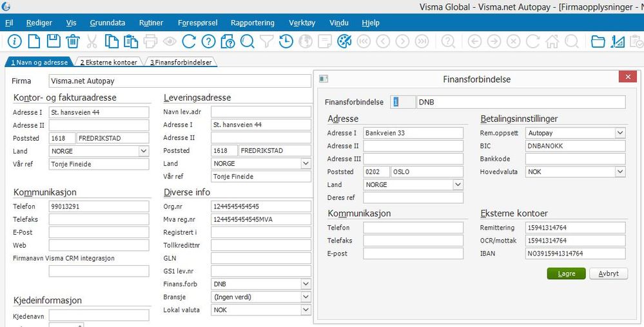
Task: Open Rem.oppsett dropdown showing Autopay
Action: click(620, 133)
